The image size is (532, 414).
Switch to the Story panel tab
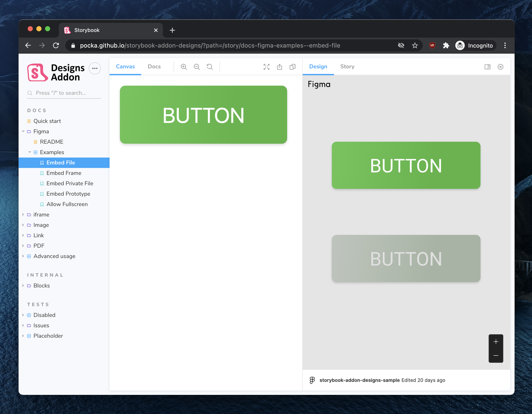347,66
